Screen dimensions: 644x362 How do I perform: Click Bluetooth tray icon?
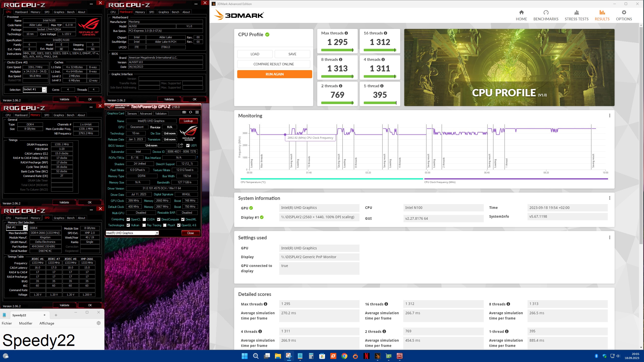coord(596,356)
